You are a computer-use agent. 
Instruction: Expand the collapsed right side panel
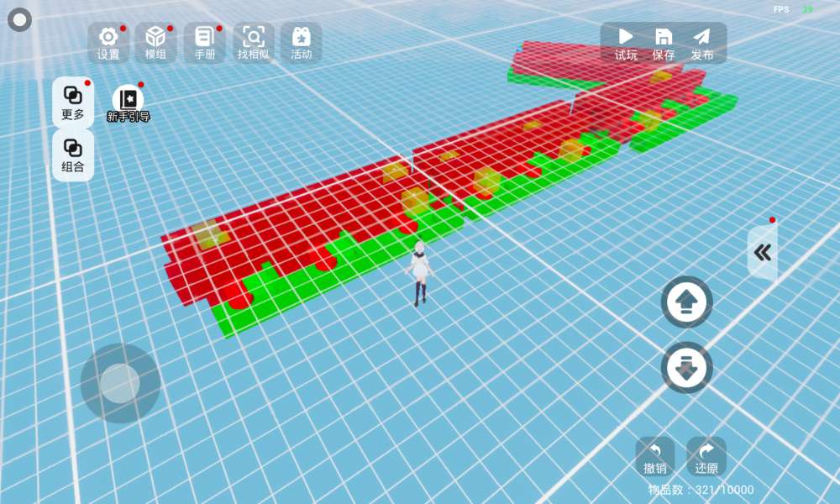point(763,253)
